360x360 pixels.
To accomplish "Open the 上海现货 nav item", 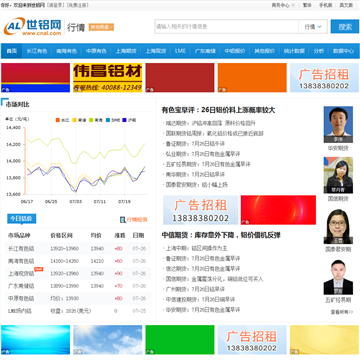I will [156, 51].
